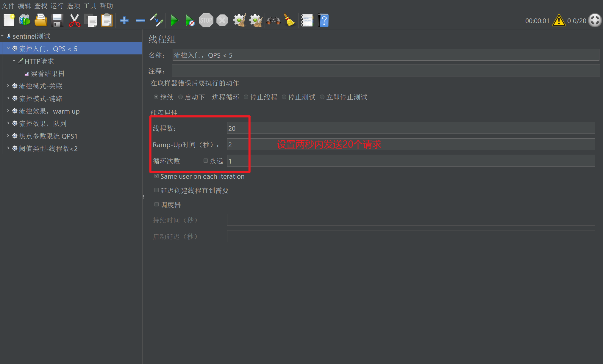Collapse the HTTP请求 tree node
This screenshot has width=603, height=364.
point(14,61)
